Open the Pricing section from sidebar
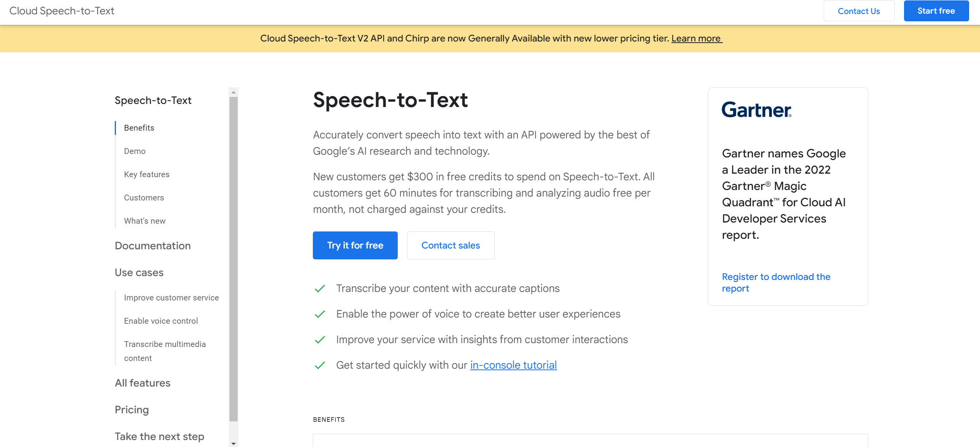Image resolution: width=980 pixels, height=447 pixels. 131,410
